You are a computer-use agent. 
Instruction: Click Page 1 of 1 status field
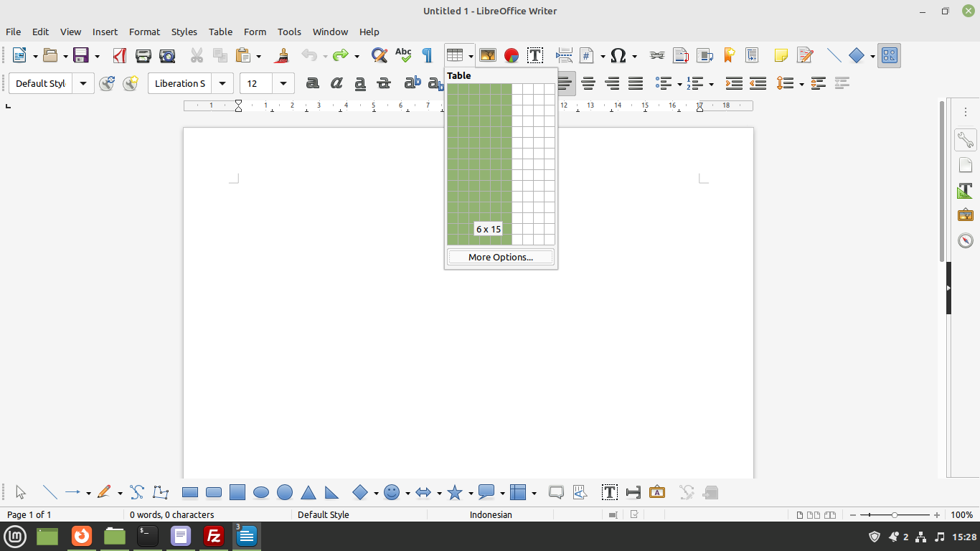29,514
